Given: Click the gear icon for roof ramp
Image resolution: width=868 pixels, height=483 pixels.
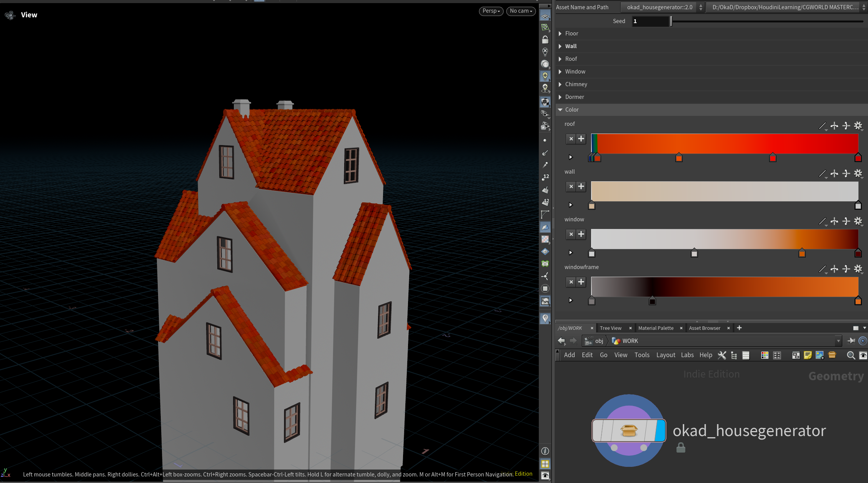Looking at the screenshot, I should coord(858,126).
